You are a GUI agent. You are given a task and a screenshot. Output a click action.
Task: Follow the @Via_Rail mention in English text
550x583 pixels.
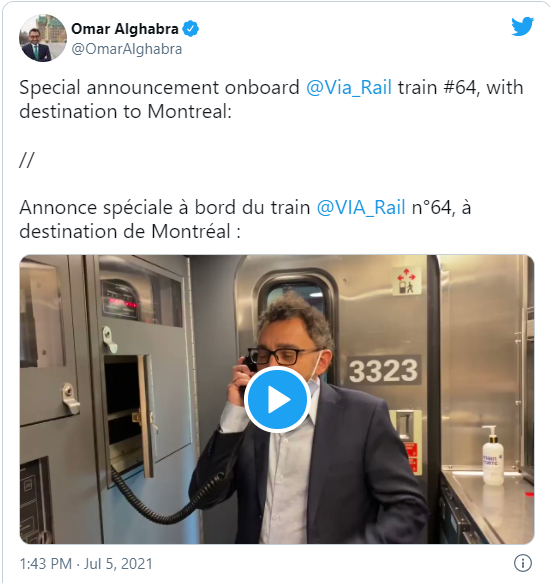click(348, 88)
